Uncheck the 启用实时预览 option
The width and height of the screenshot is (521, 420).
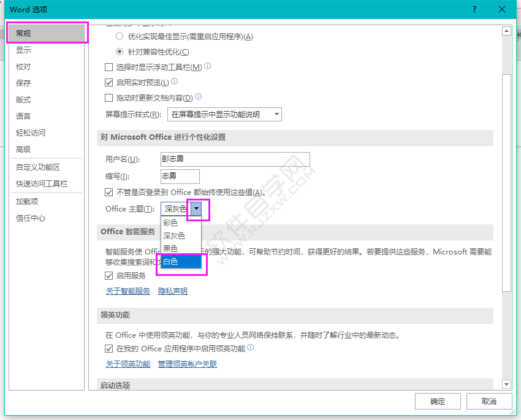point(107,82)
